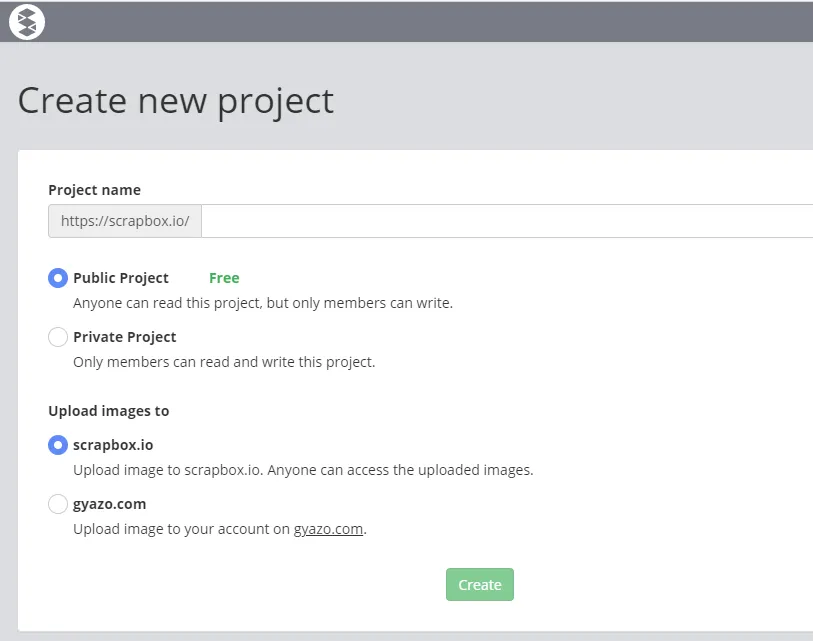
Task: Click the bold "scrapbox.io" option label
Action: [x=113, y=445]
